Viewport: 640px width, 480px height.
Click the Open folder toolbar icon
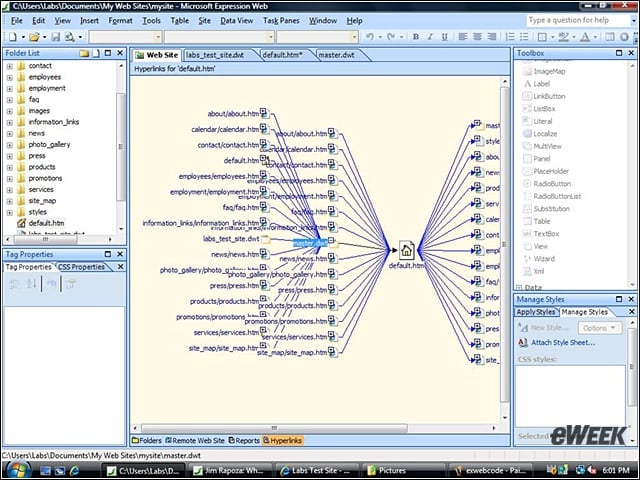pyautogui.click(x=34, y=37)
